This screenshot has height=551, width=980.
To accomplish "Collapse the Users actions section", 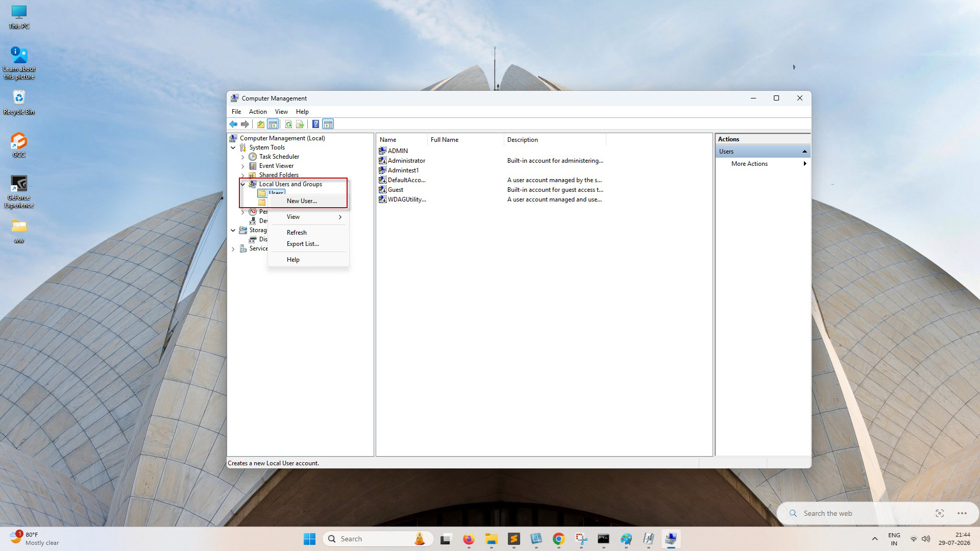I will click(804, 152).
